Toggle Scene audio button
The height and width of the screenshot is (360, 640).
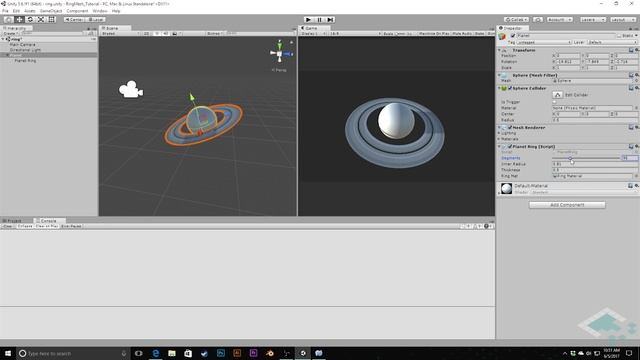tap(166, 33)
